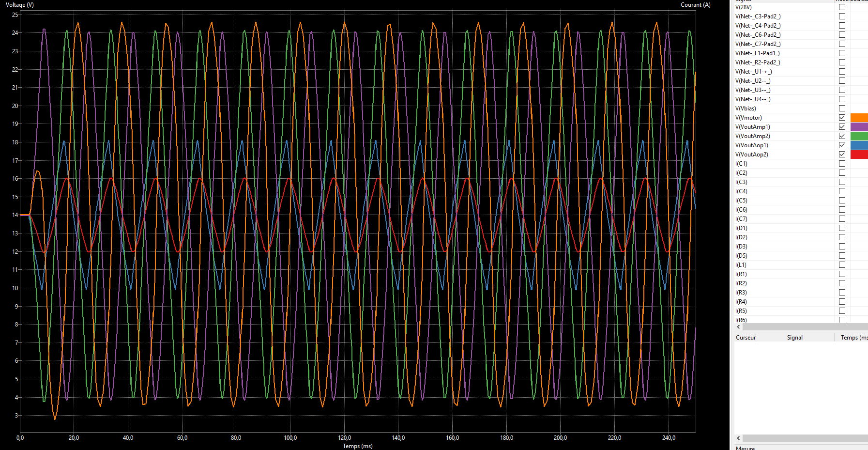This screenshot has height=450, width=868.
Task: Disable the V(VoutAop1) trace checkbox
Action: (x=842, y=145)
